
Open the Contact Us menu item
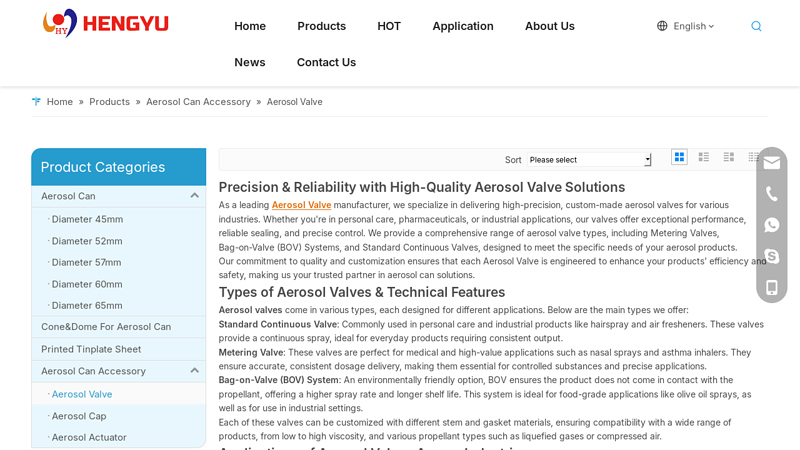point(326,62)
